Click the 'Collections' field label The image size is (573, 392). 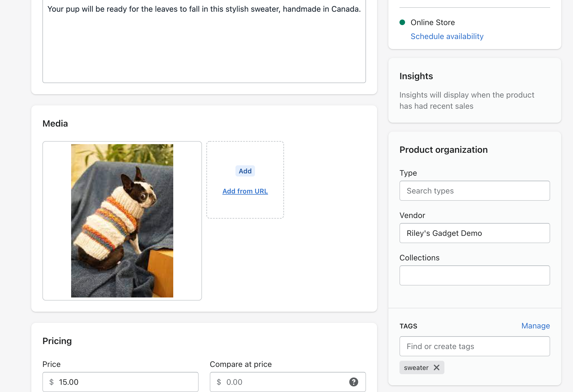[420, 258]
